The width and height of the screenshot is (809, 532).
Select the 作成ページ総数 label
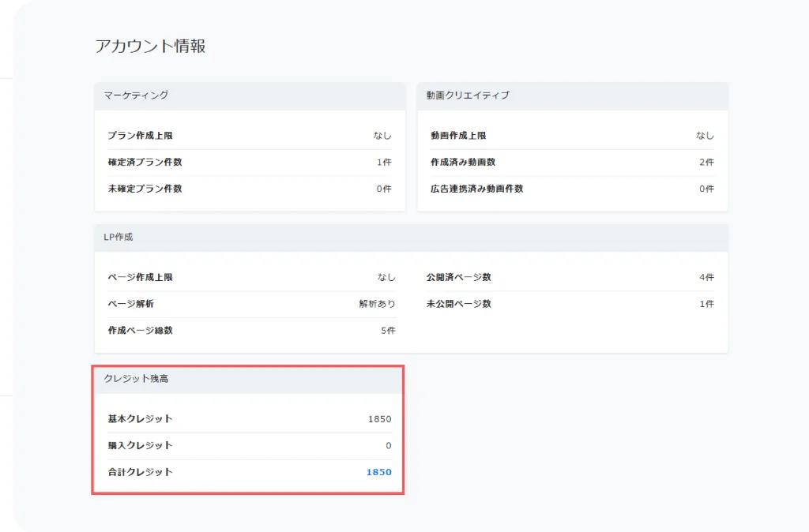140,331
